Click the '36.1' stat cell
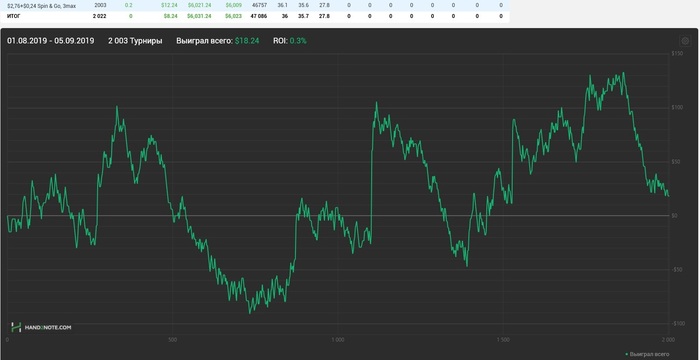This screenshot has height=360, width=700. pos(282,5)
